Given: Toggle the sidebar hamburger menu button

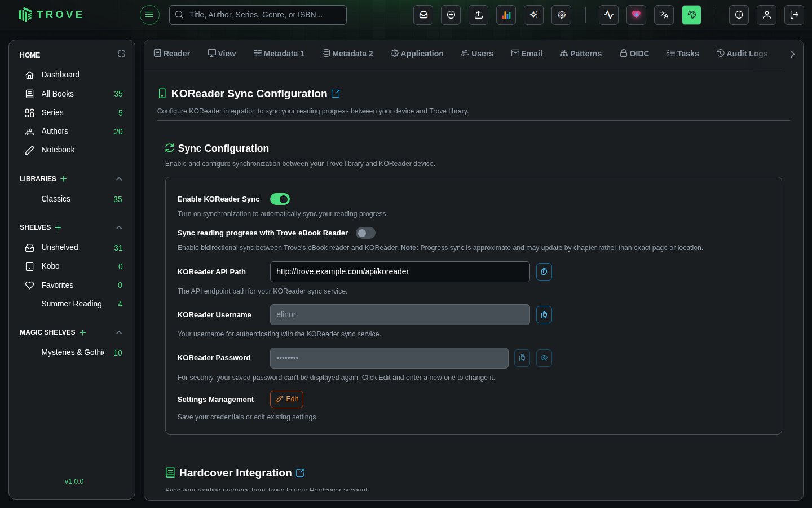Looking at the screenshot, I should coord(149,15).
